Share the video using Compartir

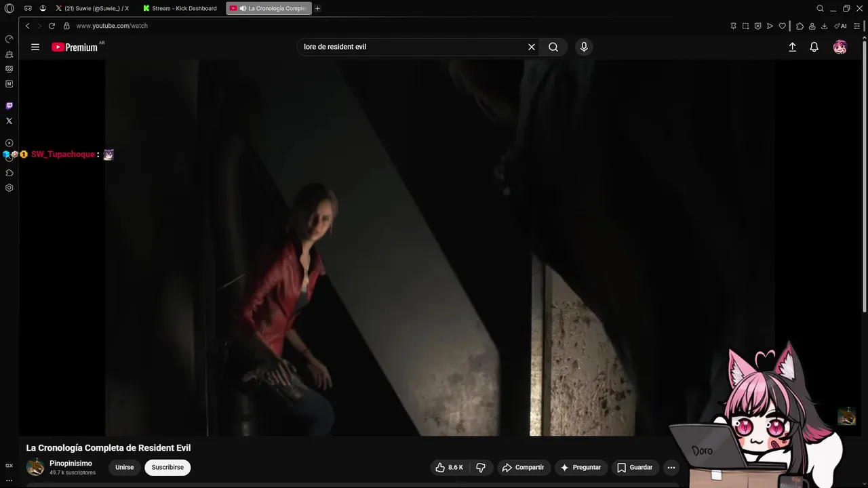point(523,467)
